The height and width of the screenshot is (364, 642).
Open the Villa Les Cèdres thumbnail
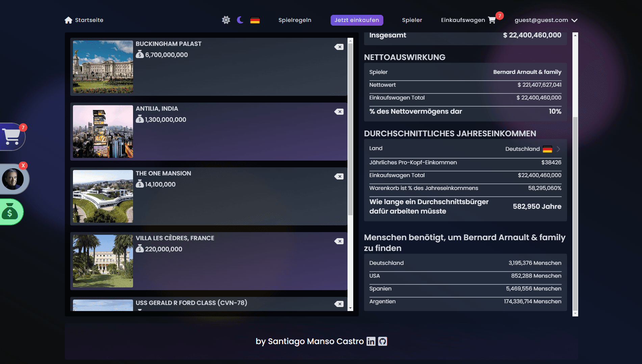pos(103,261)
